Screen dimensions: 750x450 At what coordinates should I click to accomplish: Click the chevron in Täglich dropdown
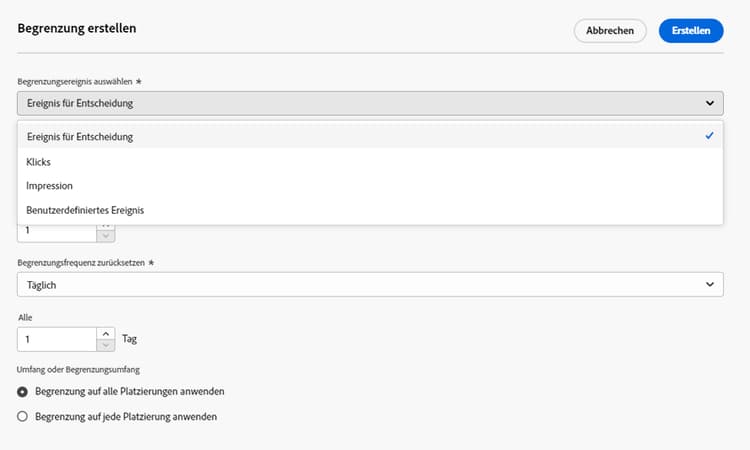click(709, 285)
